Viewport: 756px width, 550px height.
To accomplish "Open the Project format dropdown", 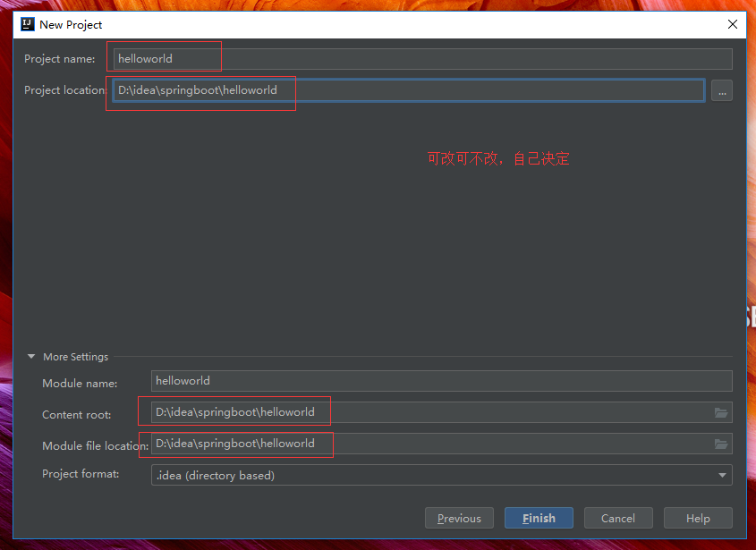I will point(442,475).
